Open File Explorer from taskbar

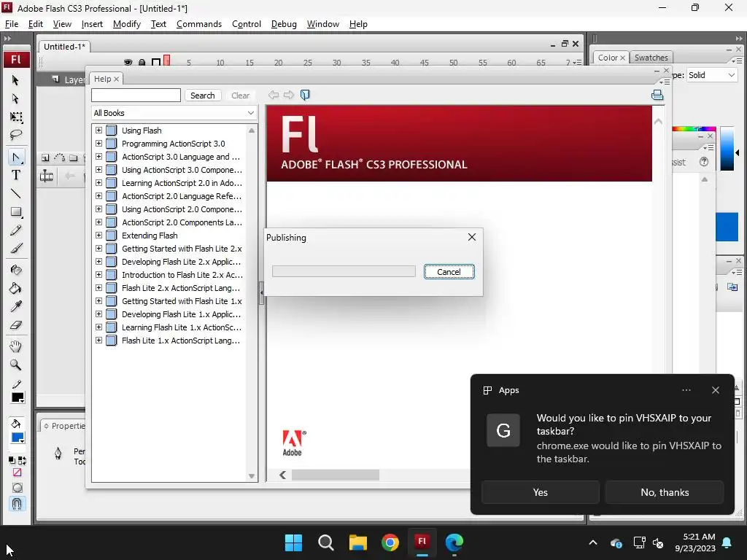(357, 542)
